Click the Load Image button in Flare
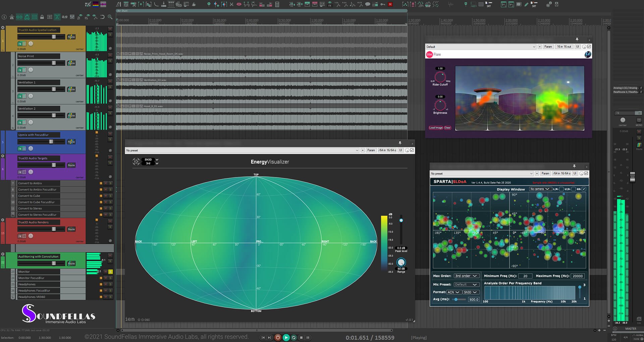This screenshot has height=342, width=644. click(x=436, y=128)
